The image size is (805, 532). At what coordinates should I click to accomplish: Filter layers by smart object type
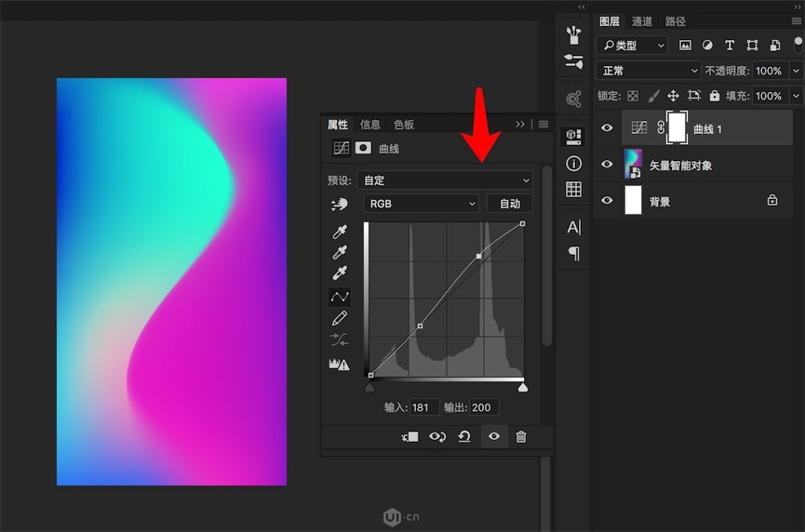tap(775, 46)
